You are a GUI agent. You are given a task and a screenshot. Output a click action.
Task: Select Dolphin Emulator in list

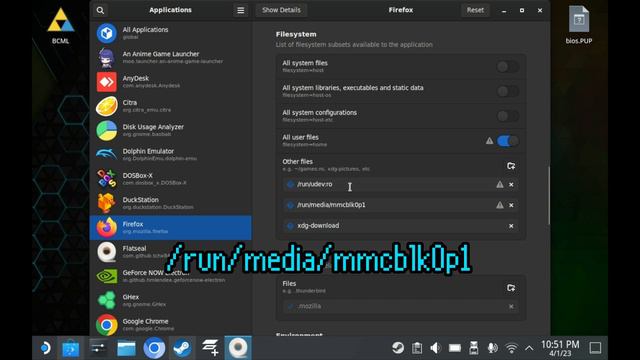(x=171, y=155)
